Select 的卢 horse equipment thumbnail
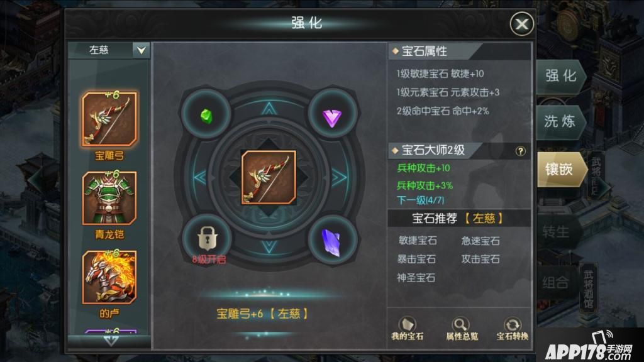Screen dimensions: 644x362 tap(109, 277)
